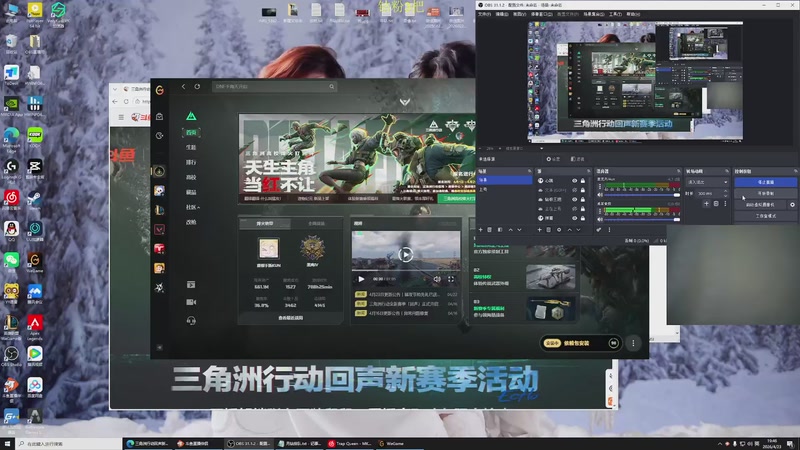This screenshot has height=450, width=800.
Task: Add a scene transition with plus icon
Action: 706,204
